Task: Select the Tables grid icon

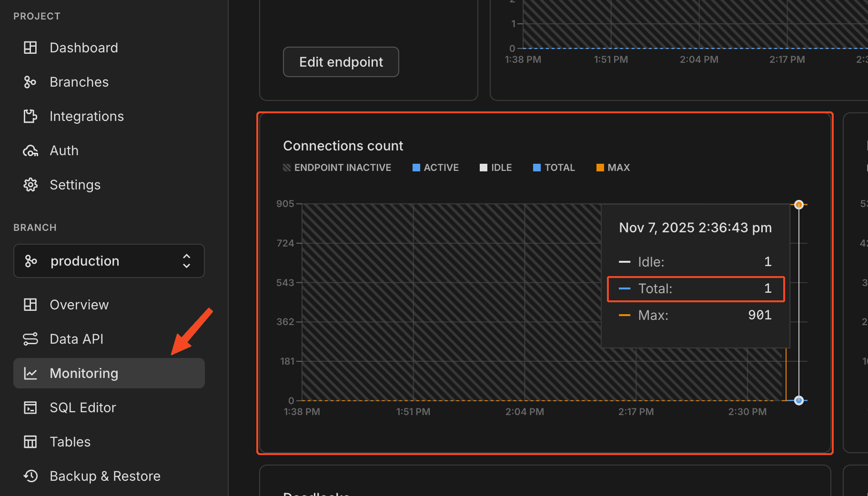Action: point(30,442)
